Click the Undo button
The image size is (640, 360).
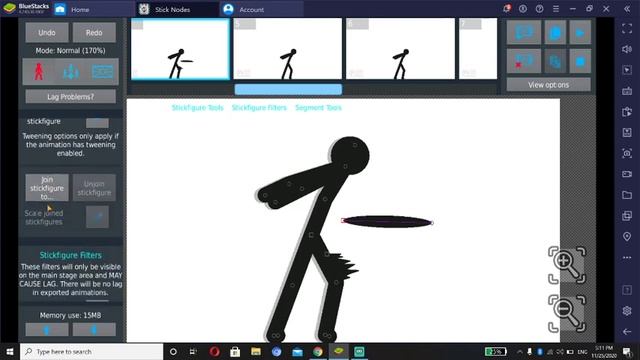(x=47, y=33)
